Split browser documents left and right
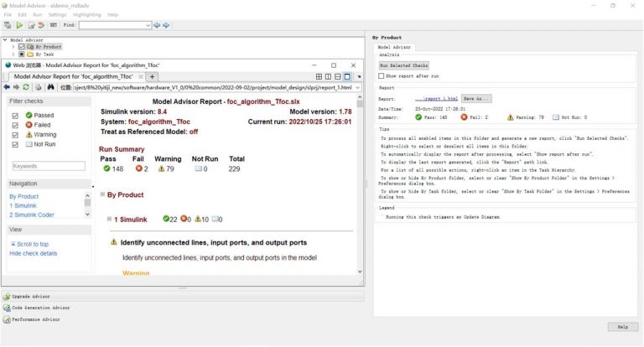The image size is (644, 347). [328, 76]
